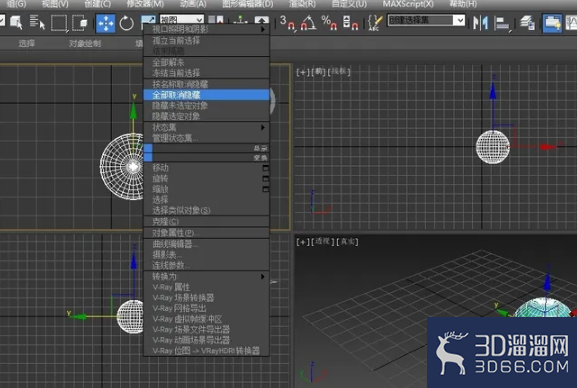Click Edit Named Selection Sets icon
The image size is (577, 388).
[x=375, y=23]
